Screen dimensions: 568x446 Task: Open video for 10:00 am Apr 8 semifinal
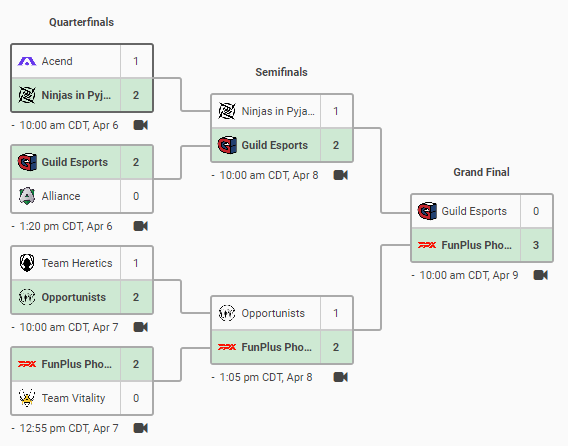pos(341,175)
